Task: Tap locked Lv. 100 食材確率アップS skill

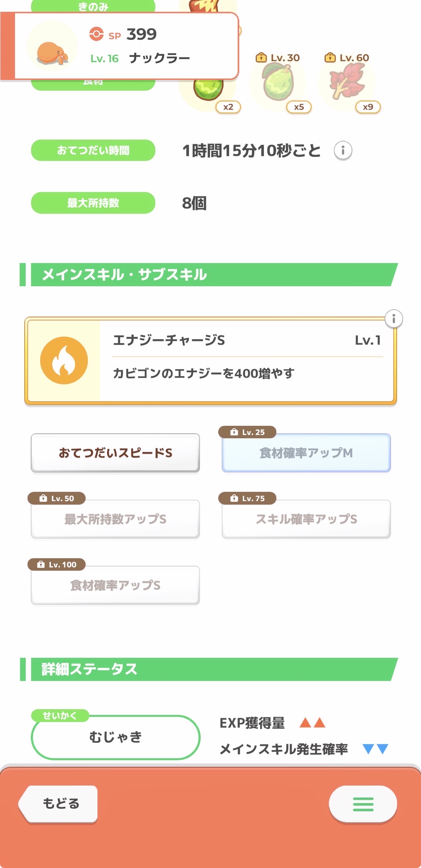Action: (115, 585)
